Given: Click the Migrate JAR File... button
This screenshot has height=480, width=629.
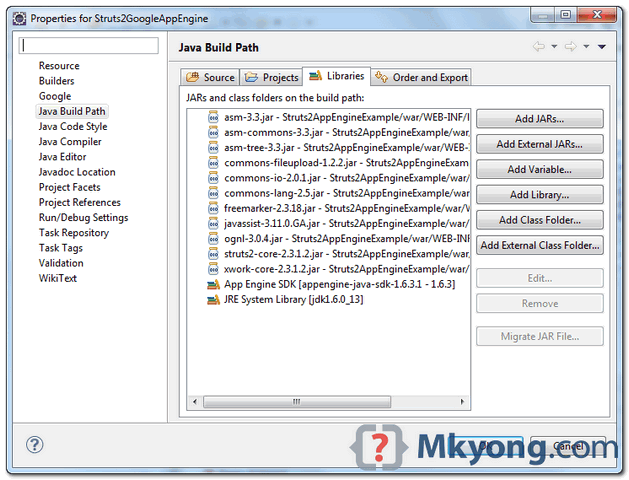Looking at the screenshot, I should (540, 336).
